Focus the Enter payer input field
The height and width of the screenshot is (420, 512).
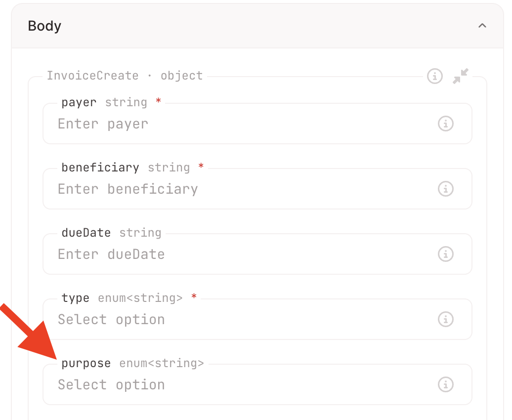point(237,124)
